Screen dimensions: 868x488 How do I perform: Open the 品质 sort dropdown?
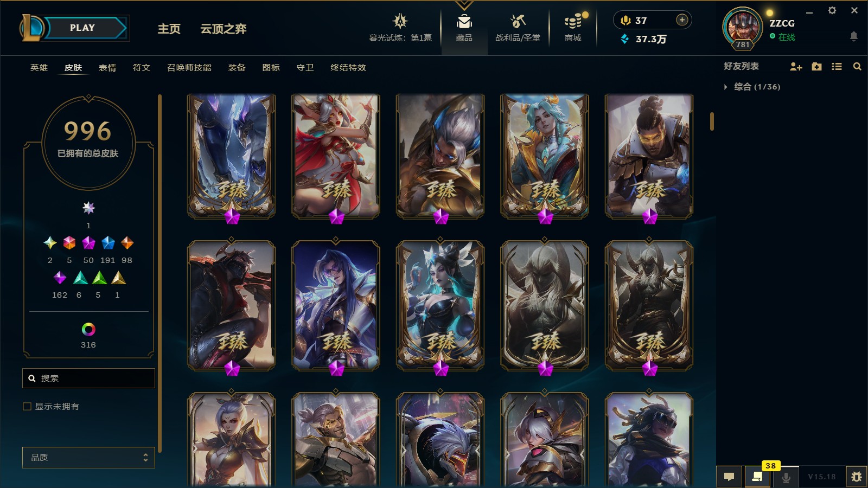coord(88,457)
